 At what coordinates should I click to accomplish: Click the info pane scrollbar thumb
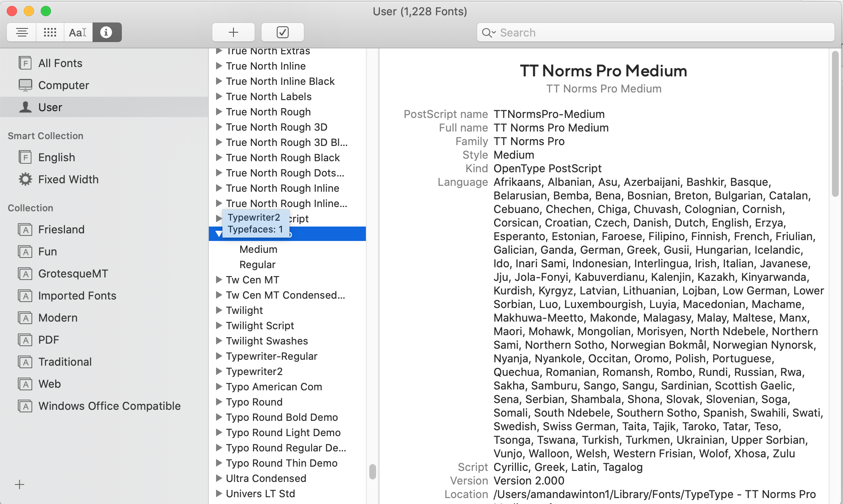835,123
